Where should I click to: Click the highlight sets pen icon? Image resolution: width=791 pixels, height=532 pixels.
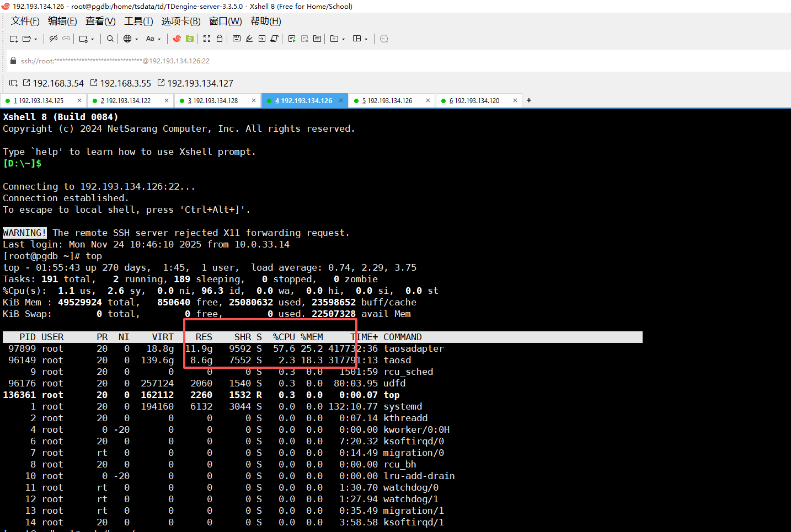coord(249,39)
